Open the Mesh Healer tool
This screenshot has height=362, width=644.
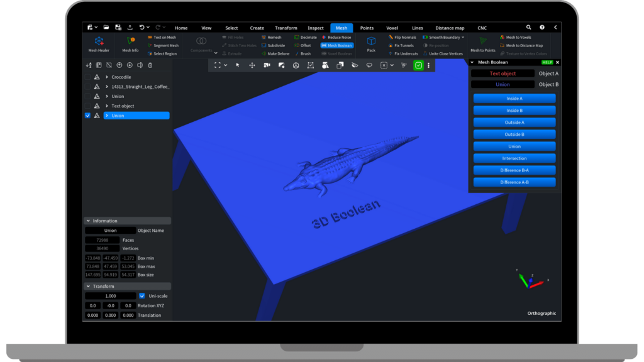tap(99, 44)
